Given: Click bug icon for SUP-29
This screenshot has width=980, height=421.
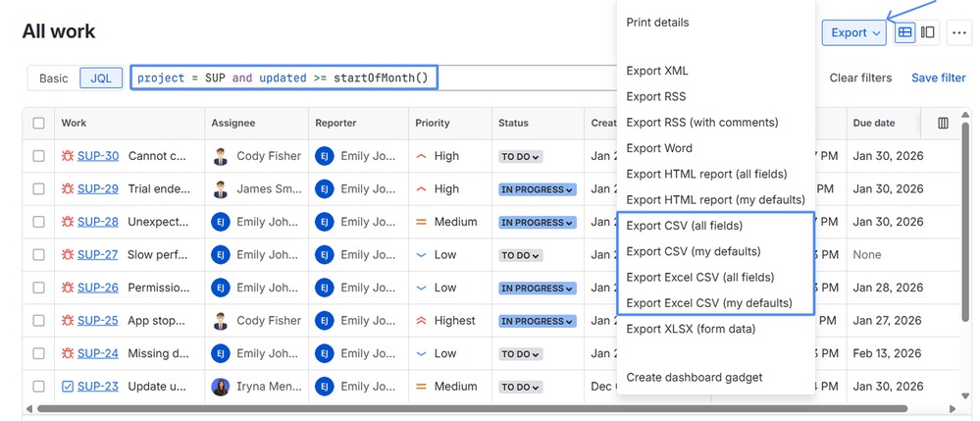Looking at the screenshot, I should [68, 189].
